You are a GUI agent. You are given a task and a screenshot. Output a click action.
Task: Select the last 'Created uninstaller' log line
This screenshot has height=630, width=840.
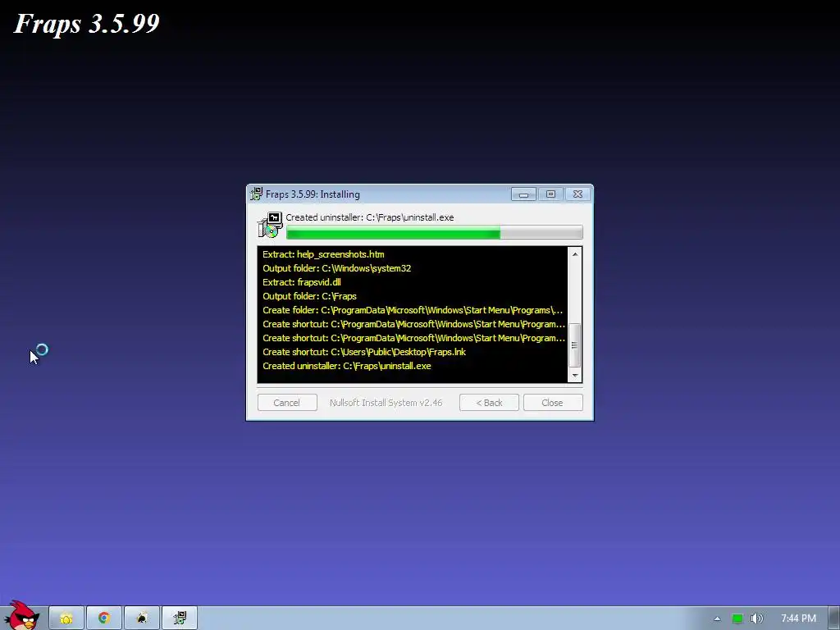click(x=347, y=366)
